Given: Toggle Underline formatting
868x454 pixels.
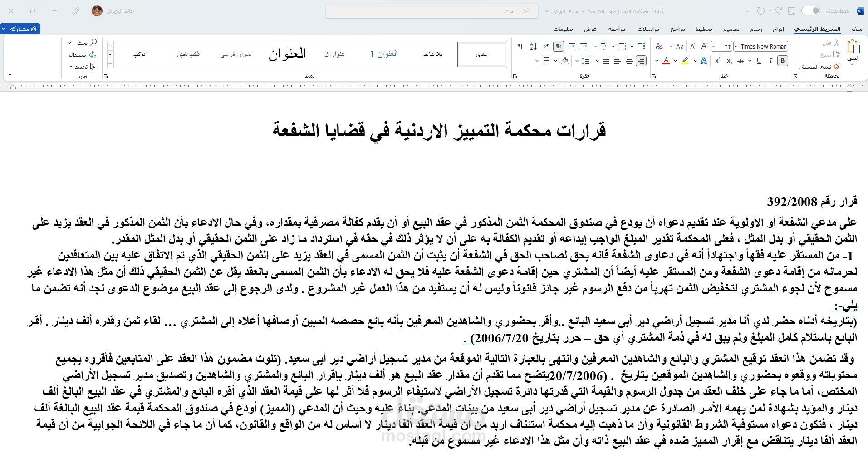Looking at the screenshot, I should [x=759, y=60].
